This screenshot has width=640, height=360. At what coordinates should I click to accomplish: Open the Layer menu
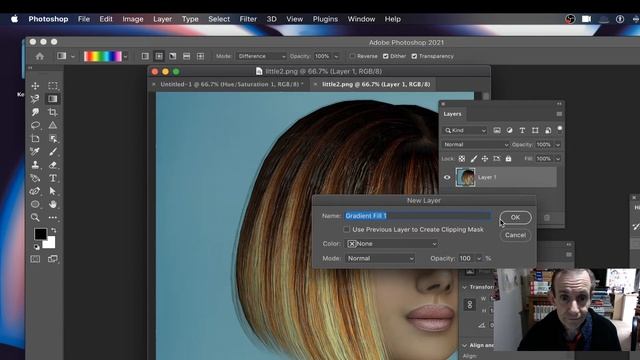162,19
